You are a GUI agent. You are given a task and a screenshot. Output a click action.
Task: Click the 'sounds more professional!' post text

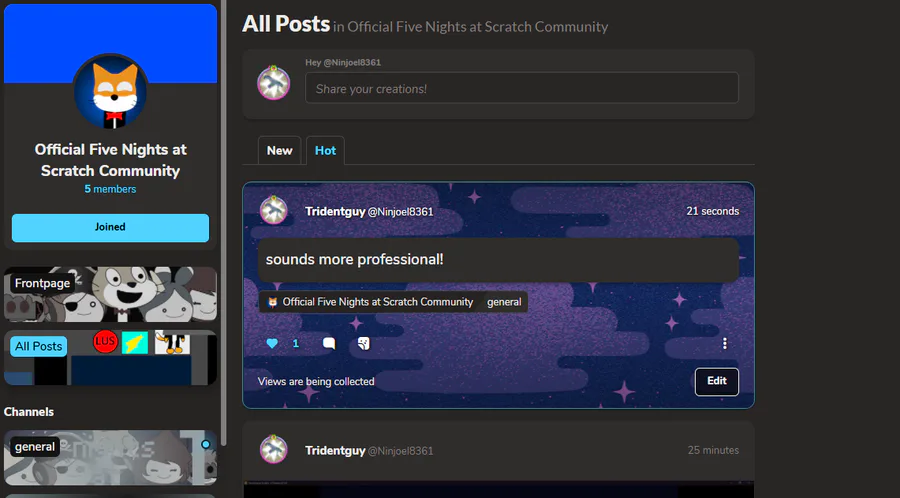[x=354, y=259]
